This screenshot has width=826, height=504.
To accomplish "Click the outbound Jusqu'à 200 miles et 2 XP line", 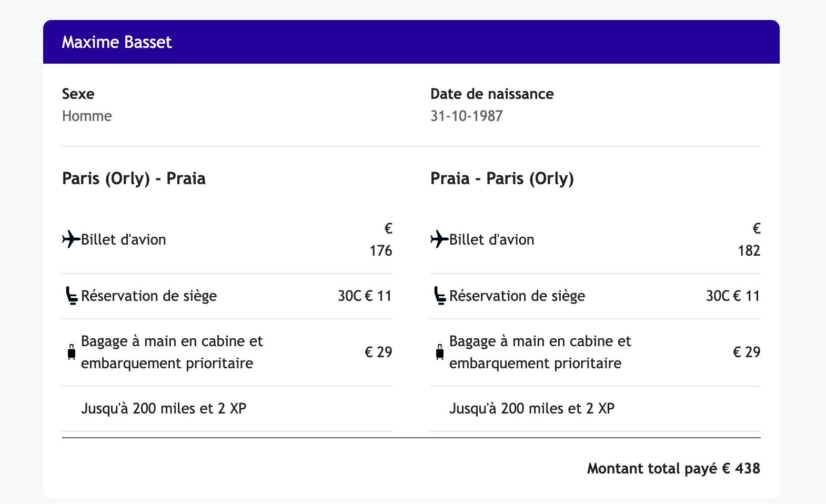I will (164, 408).
